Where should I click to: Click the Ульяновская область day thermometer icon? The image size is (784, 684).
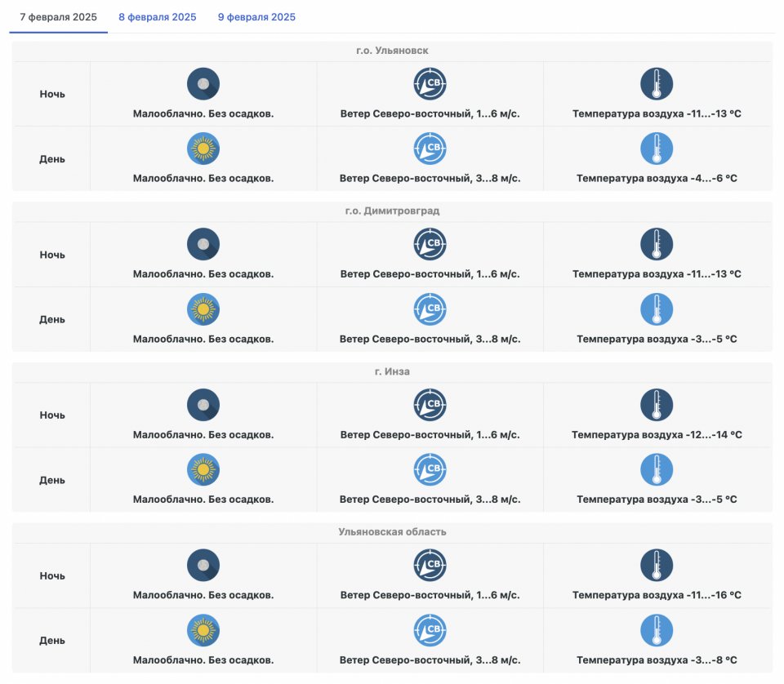click(x=657, y=631)
